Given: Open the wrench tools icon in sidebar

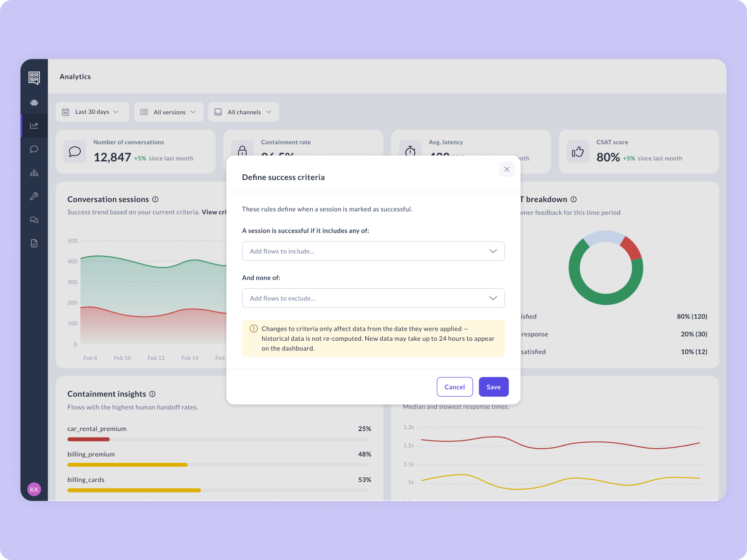Looking at the screenshot, I should point(34,196).
